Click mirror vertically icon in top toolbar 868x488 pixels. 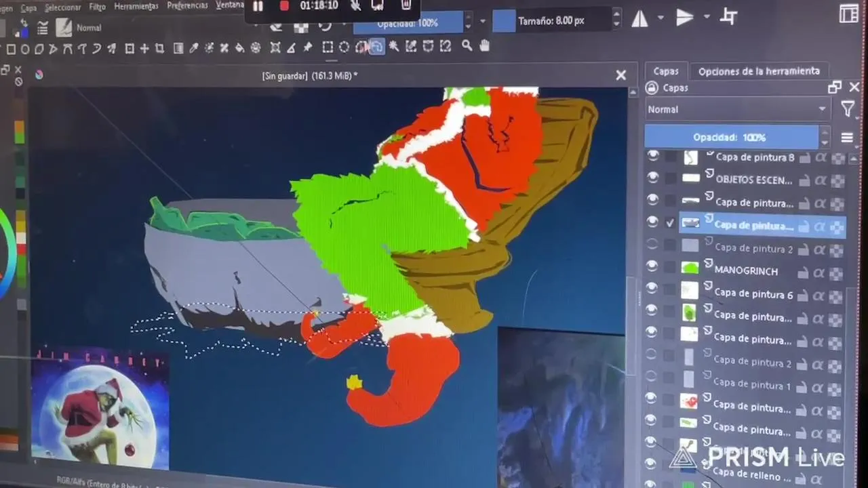(x=685, y=18)
